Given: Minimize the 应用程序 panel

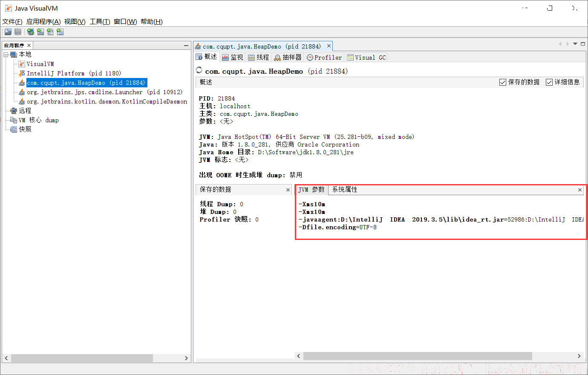Looking at the screenshot, I should pyautogui.click(x=186, y=45).
